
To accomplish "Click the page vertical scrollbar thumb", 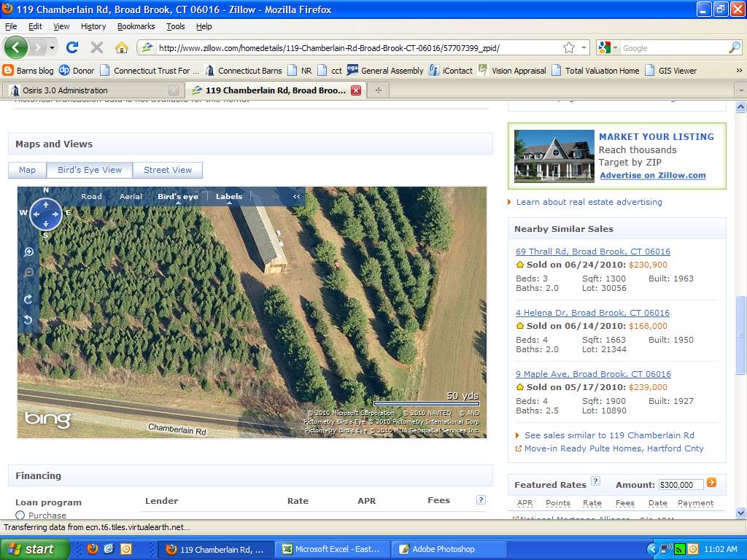I will 740,335.
